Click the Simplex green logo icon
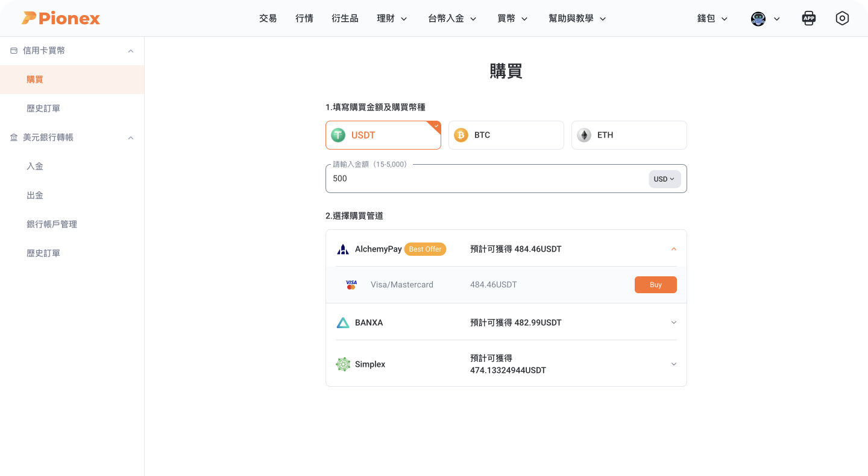 click(x=343, y=364)
